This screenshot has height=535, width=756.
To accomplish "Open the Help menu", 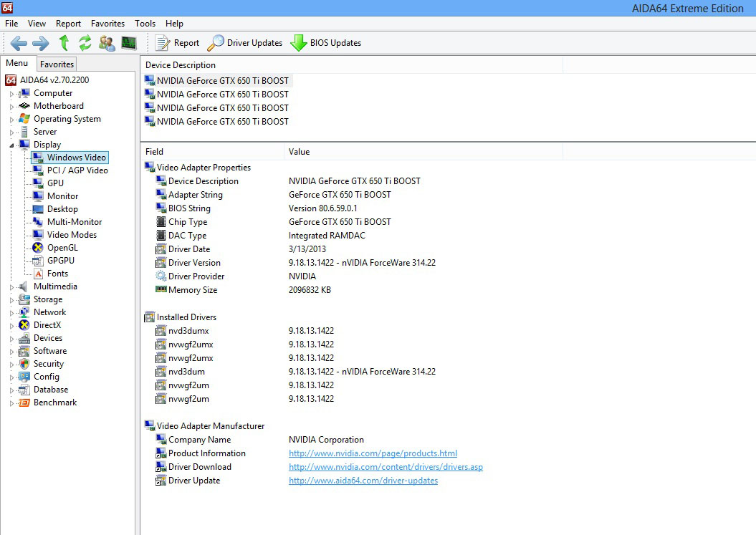I will tap(174, 23).
